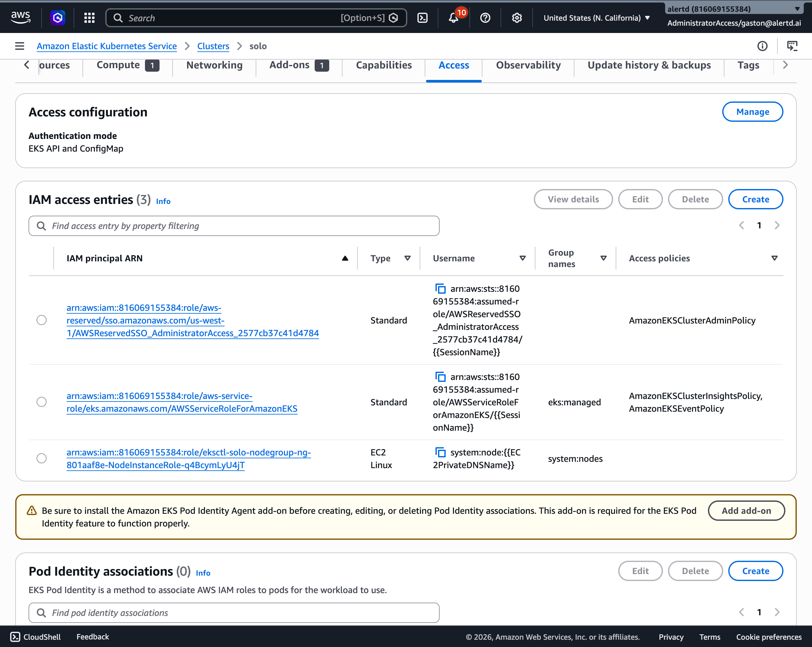The image size is (812, 647).
Task: Go to previous page of IAM access entries
Action: coord(742,225)
